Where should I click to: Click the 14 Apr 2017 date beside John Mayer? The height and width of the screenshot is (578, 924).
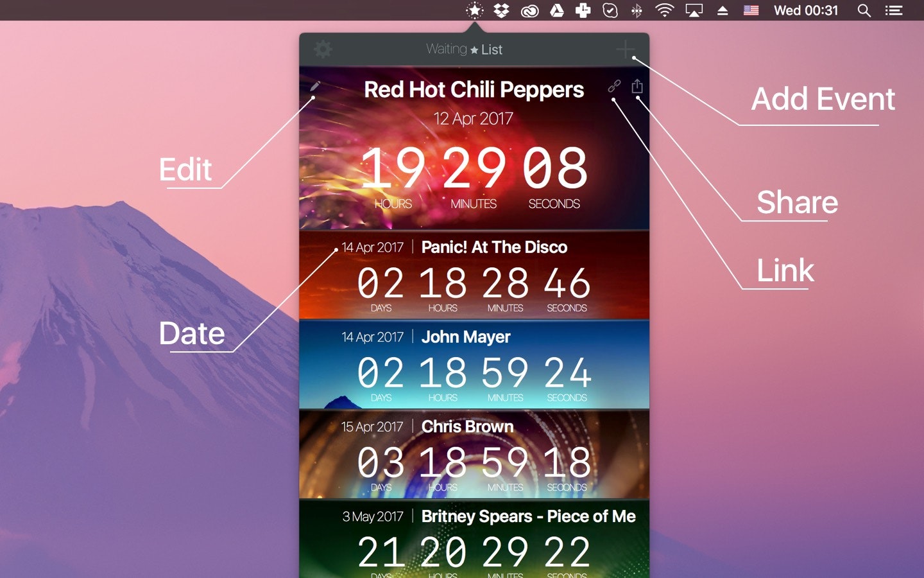click(x=373, y=337)
